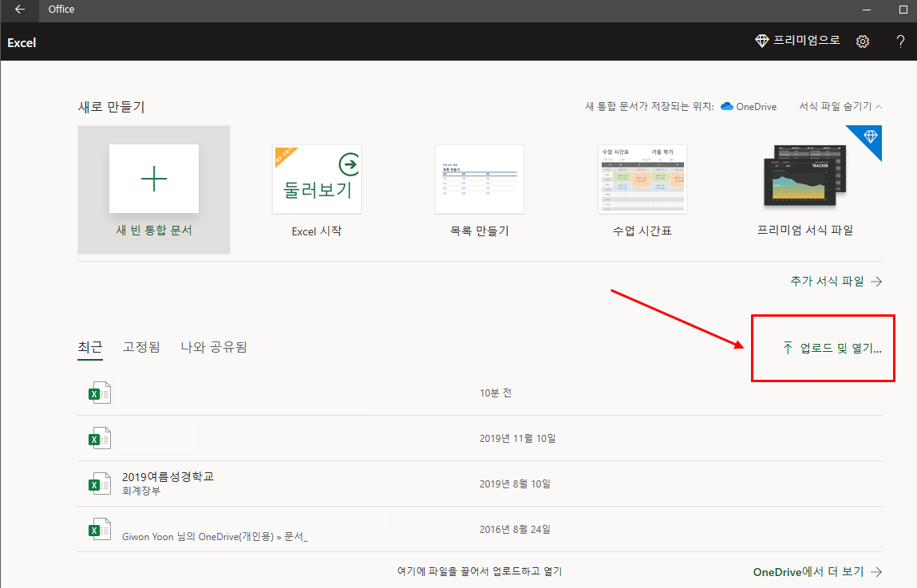Open help with the question mark icon
This screenshot has height=588, width=917.
point(900,41)
